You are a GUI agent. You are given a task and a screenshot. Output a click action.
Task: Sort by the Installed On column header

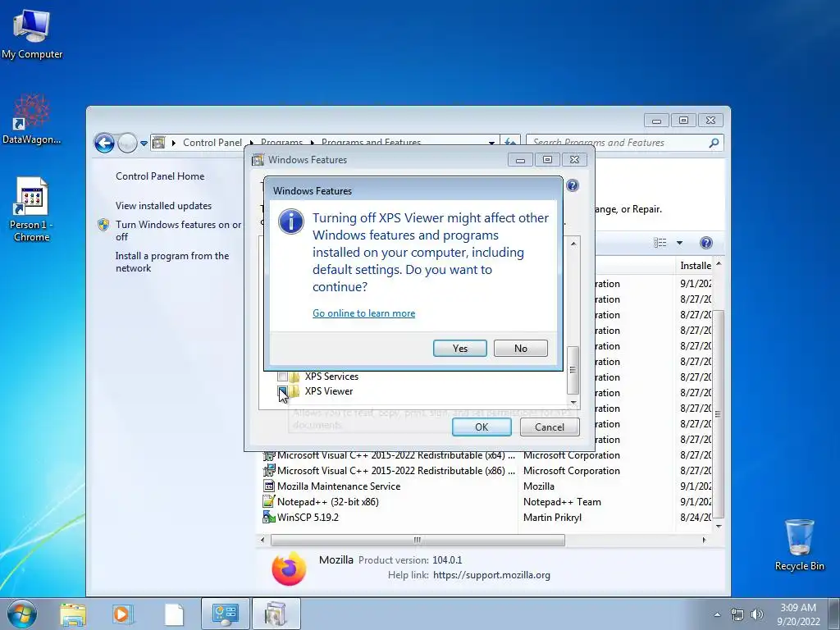tap(695, 265)
